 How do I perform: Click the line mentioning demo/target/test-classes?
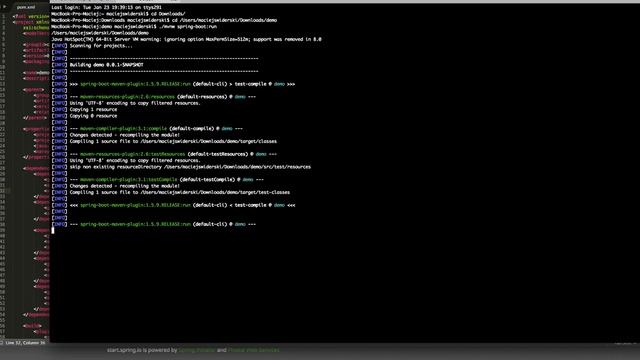pyautogui.click(x=171, y=192)
